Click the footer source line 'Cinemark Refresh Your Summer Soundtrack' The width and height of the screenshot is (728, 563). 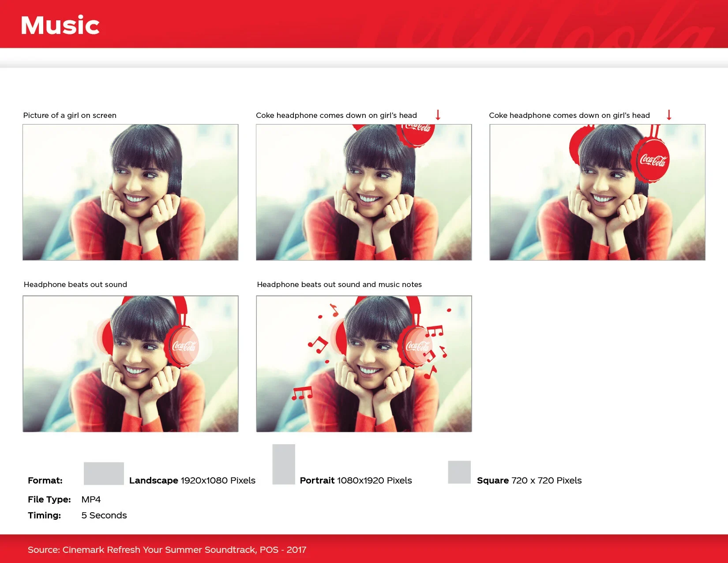point(159,550)
